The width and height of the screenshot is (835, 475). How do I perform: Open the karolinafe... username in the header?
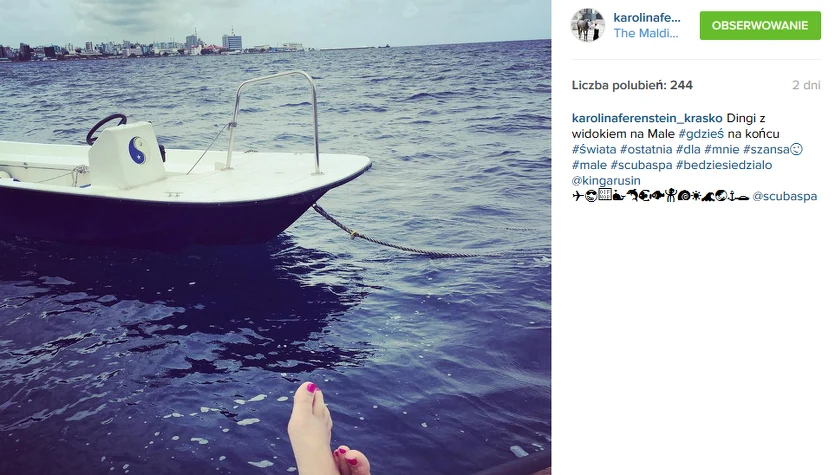(x=646, y=18)
